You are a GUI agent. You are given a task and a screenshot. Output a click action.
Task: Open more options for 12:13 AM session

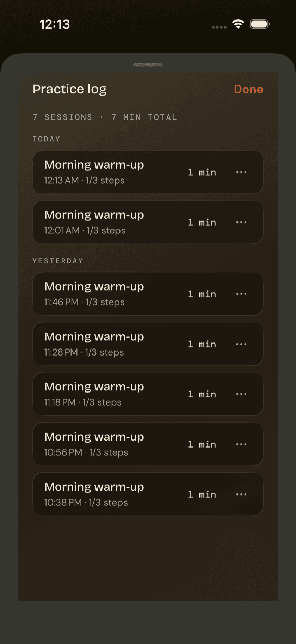[241, 172]
